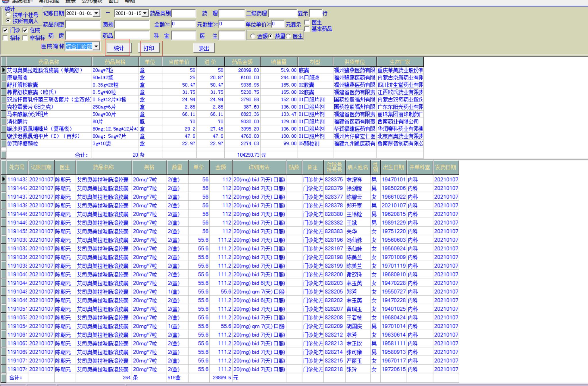The height and width of the screenshot is (386, 588).
Task: Select the 按单个挂号 radio option
Action: coord(8,15)
